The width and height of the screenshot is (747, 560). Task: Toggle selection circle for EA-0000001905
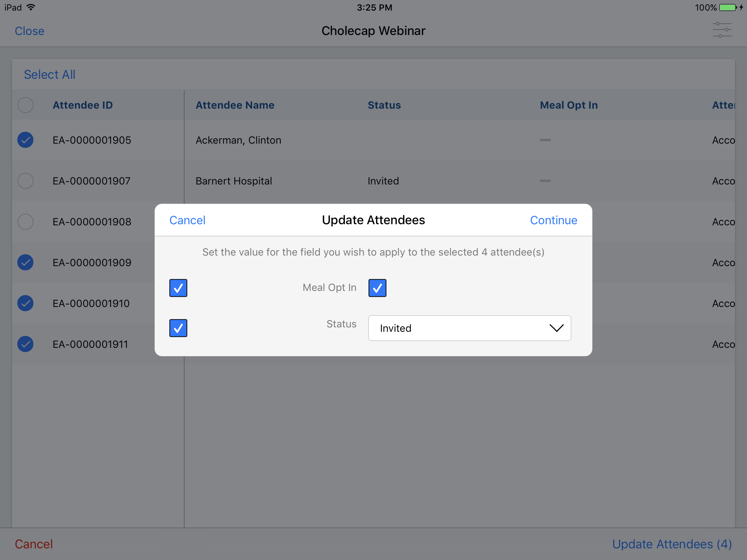pyautogui.click(x=26, y=140)
